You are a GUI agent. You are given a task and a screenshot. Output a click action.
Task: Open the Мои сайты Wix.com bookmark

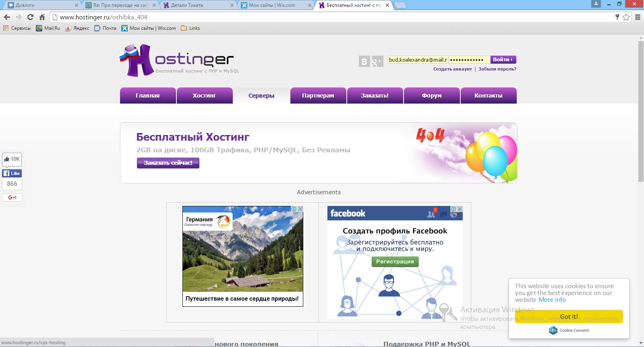149,28
